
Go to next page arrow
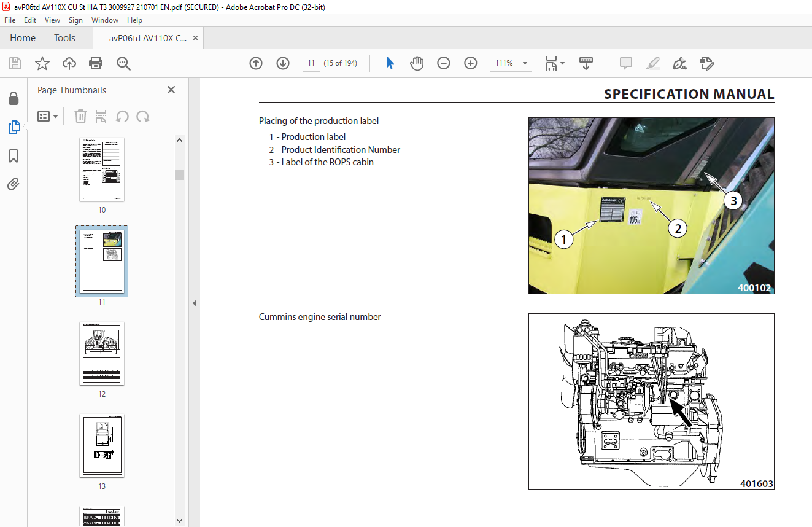[x=283, y=63]
